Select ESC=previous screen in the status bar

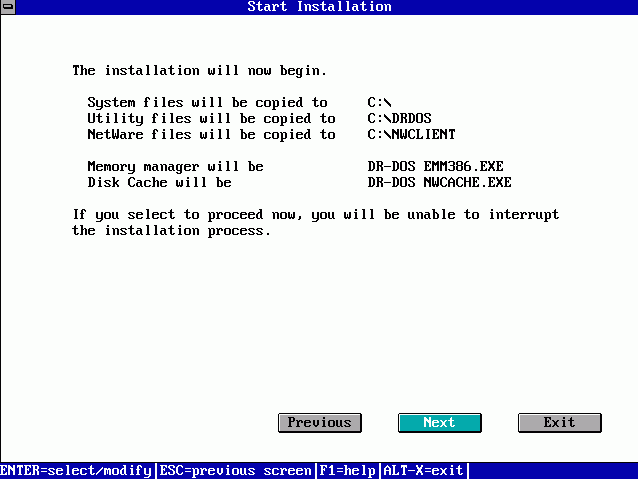[x=235, y=470]
